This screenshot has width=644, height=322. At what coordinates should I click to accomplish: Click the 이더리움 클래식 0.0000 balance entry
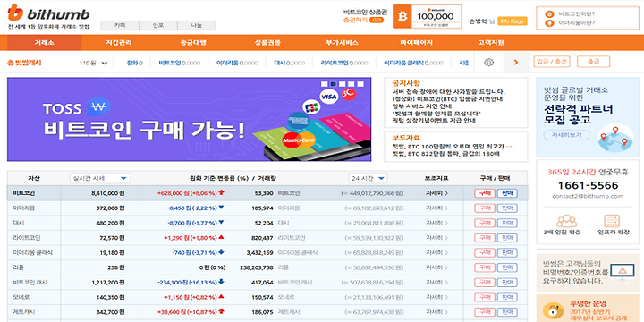413,63
